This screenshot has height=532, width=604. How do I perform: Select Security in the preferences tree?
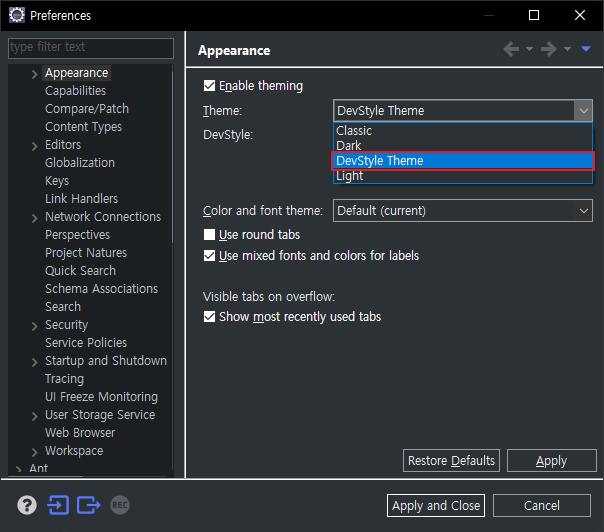[x=67, y=325]
